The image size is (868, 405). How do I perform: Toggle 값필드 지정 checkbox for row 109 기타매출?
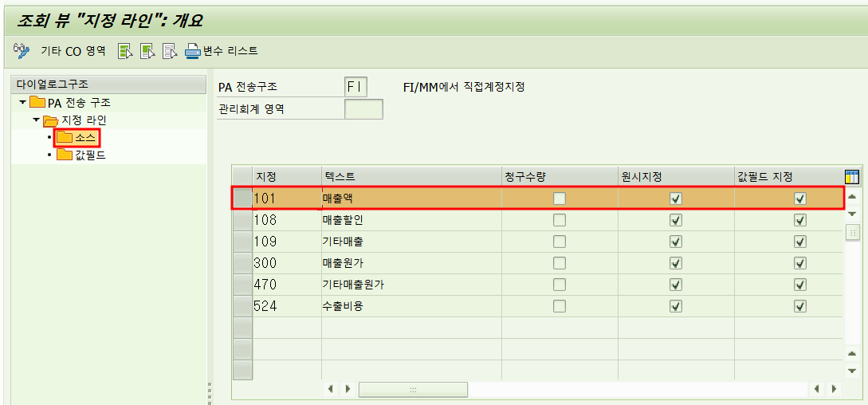tap(800, 242)
